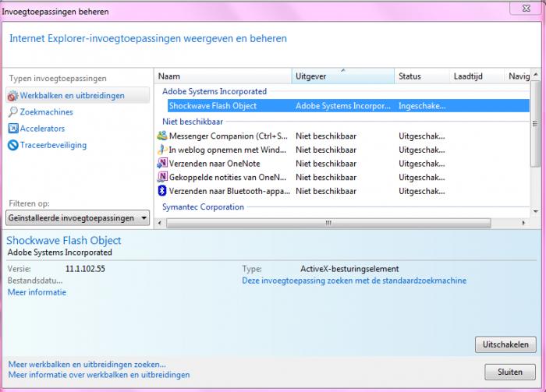Viewport: 546px width, 392px height.
Task: Click the vertical scrollbar thumb
Action: [x=536, y=124]
